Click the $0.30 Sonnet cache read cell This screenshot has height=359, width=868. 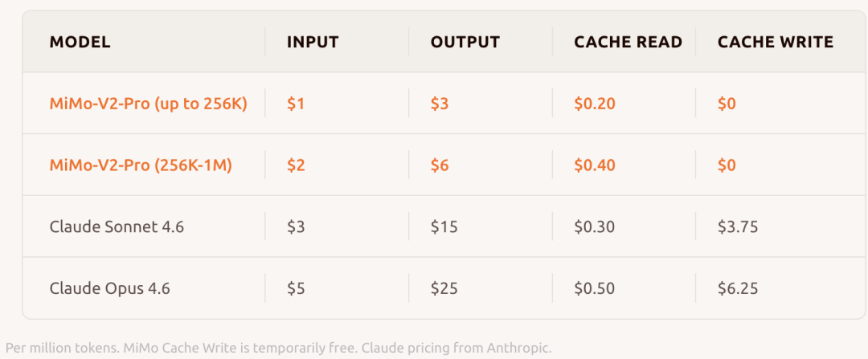(x=594, y=226)
